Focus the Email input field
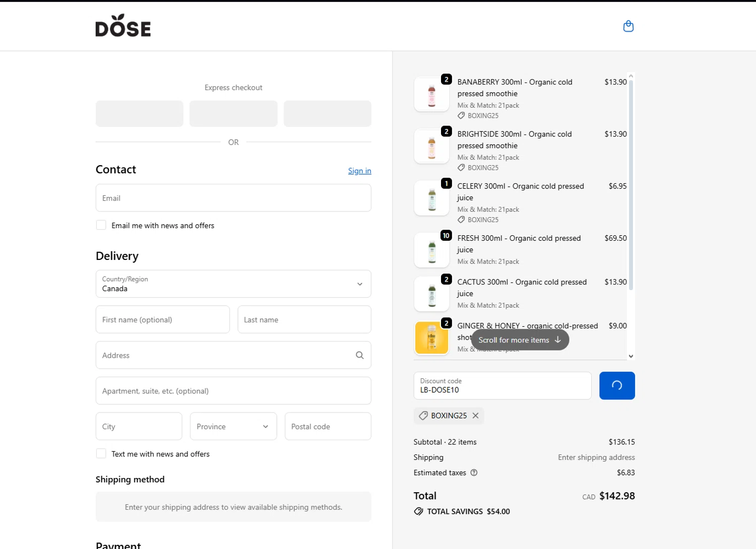This screenshot has height=549, width=756. 233,198
